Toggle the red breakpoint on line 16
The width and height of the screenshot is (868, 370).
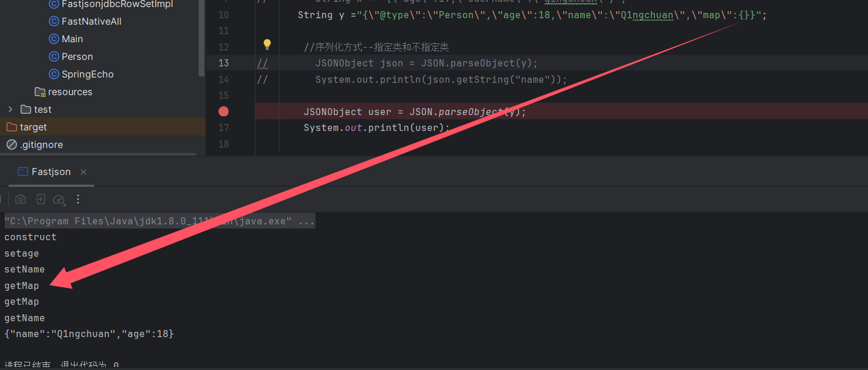click(223, 112)
